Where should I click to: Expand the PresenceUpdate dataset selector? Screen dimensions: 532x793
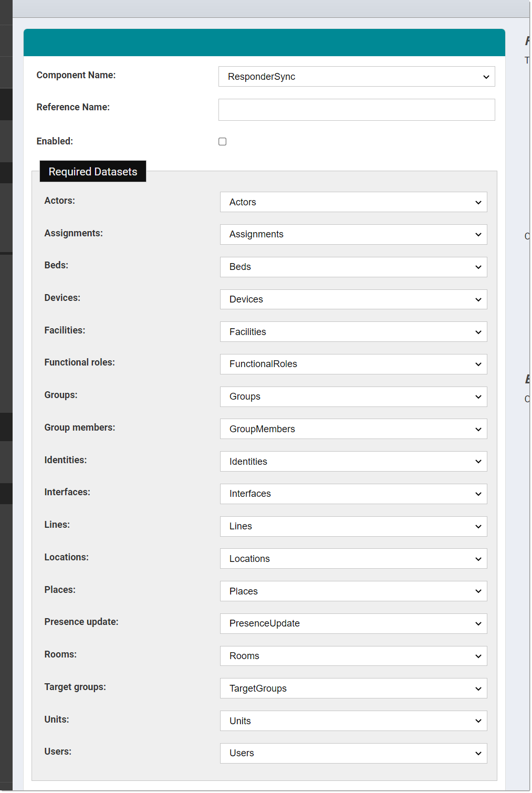[353, 624]
